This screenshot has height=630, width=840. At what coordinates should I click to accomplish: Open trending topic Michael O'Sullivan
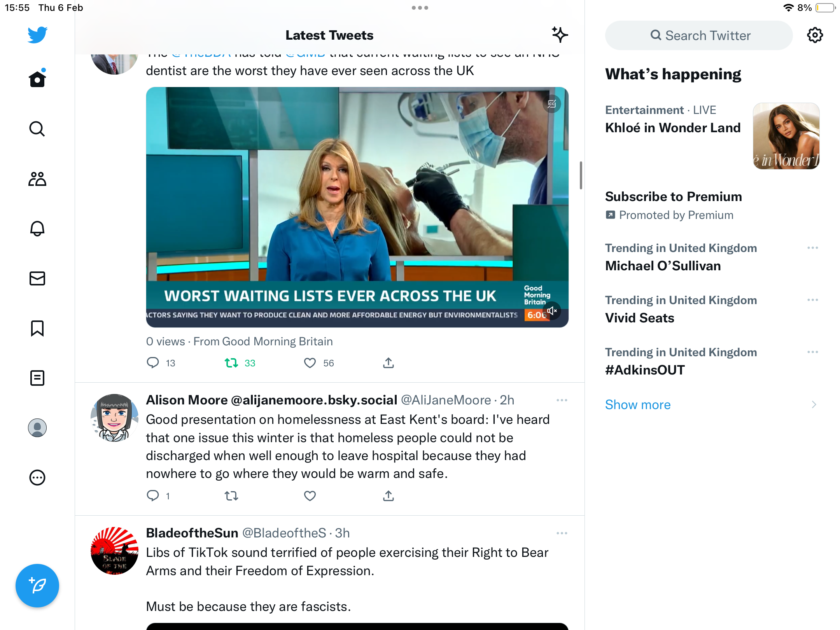click(663, 266)
